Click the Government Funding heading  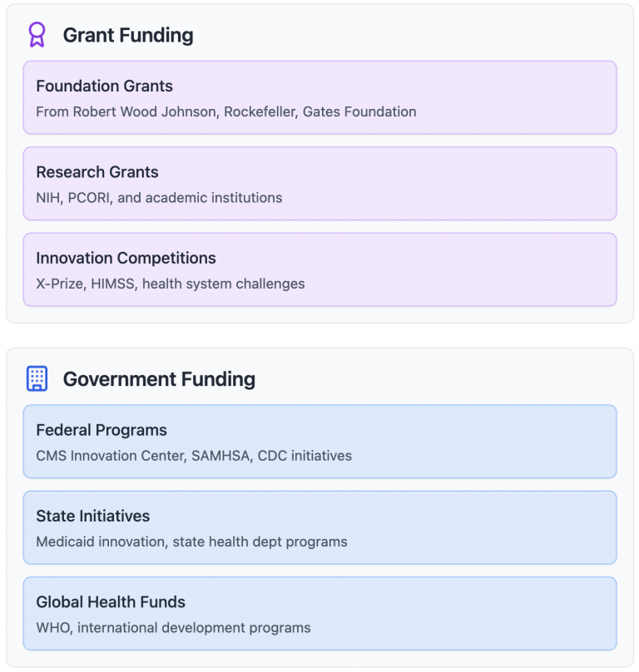159,379
